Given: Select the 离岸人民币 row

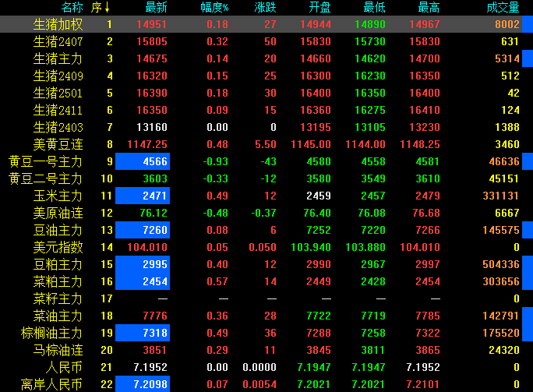Looking at the screenshot, I should [x=51, y=384].
